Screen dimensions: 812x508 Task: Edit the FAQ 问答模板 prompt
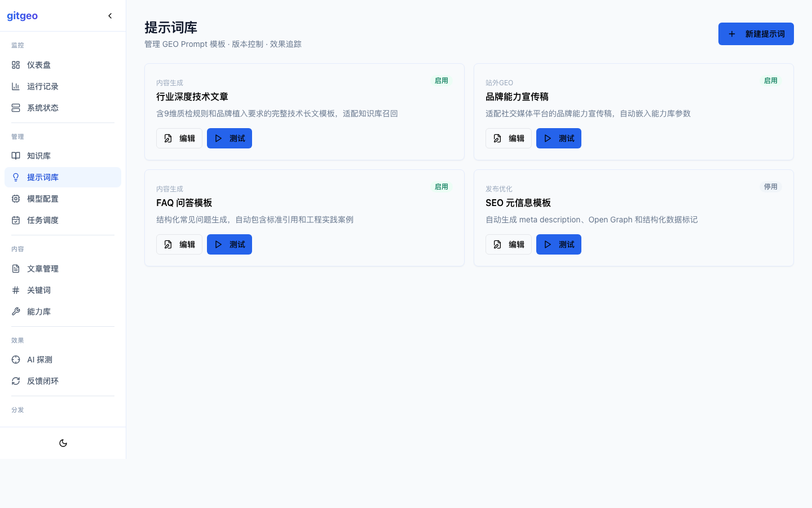pos(179,244)
